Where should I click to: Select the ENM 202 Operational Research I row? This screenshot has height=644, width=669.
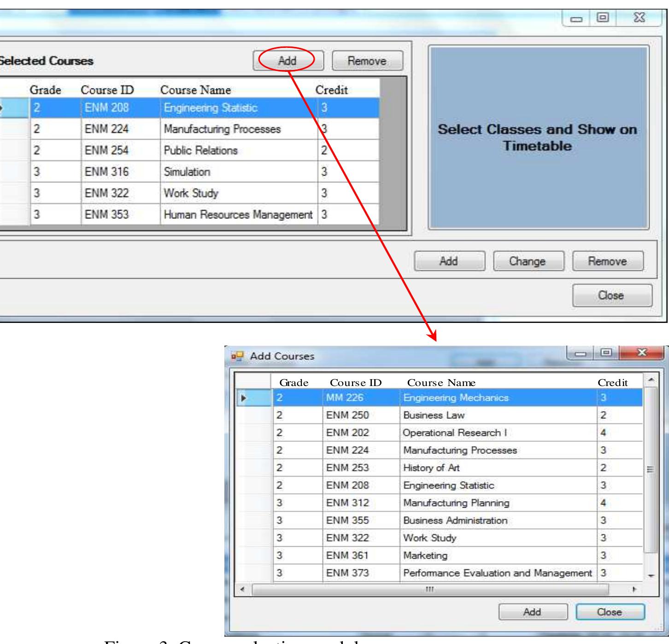tap(458, 433)
